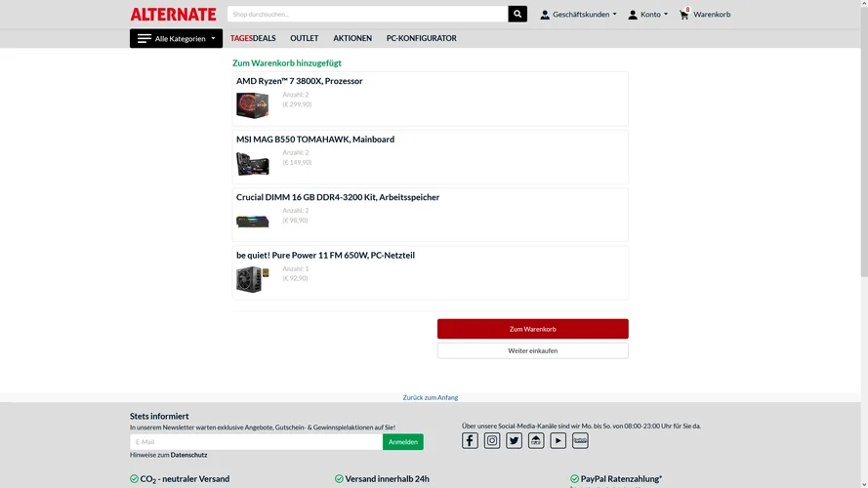Click the PayPal Ratenzahlung checkmark icon

click(x=575, y=478)
